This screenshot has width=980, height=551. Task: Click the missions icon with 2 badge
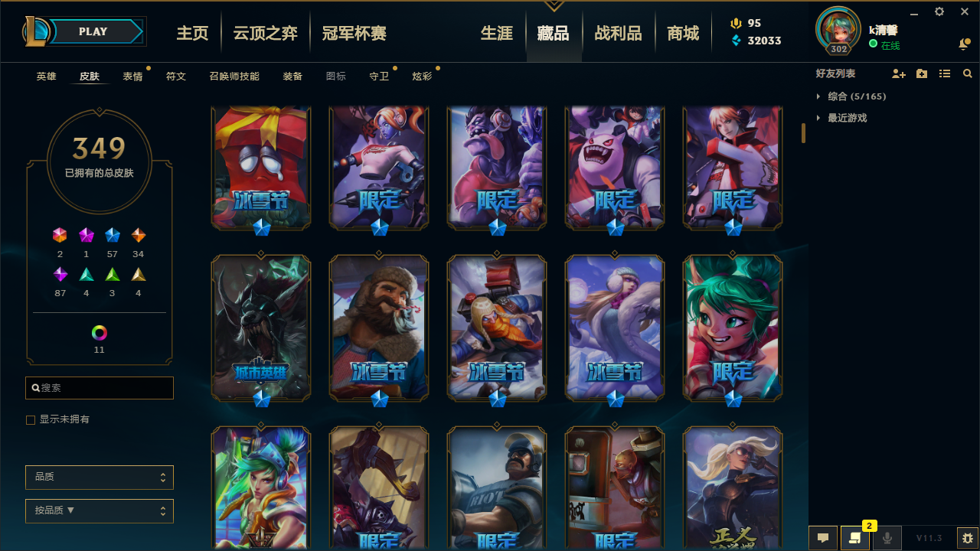(854, 538)
